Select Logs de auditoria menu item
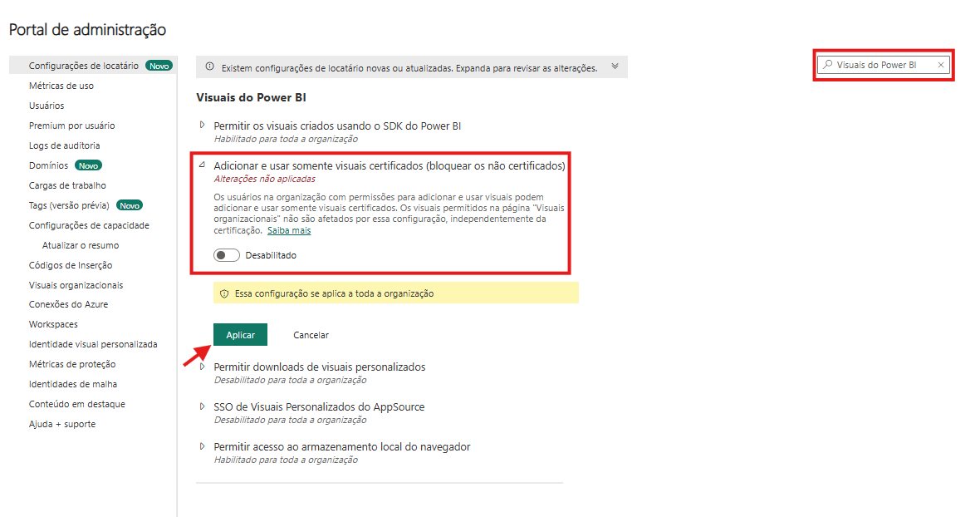This screenshot has height=517, width=980. point(64,145)
